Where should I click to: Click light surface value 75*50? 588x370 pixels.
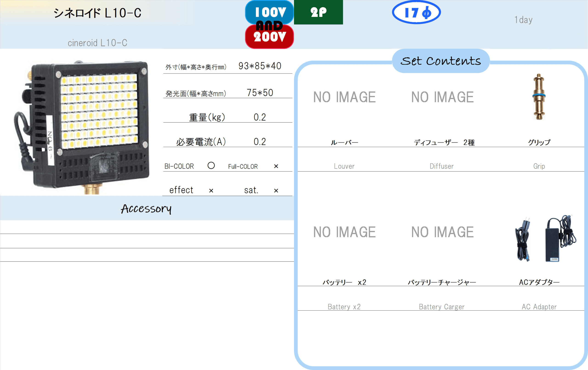[260, 93]
